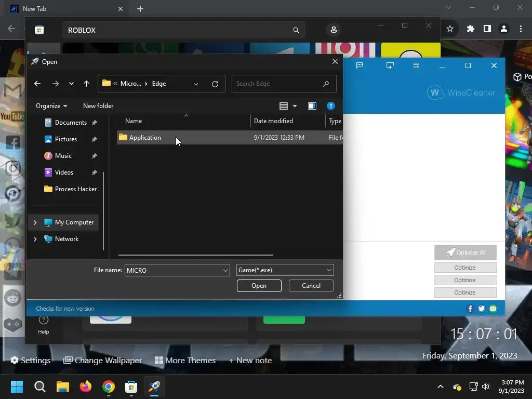Click the forward arrow in Open dialog
This screenshot has height=399, width=532.
point(55,84)
